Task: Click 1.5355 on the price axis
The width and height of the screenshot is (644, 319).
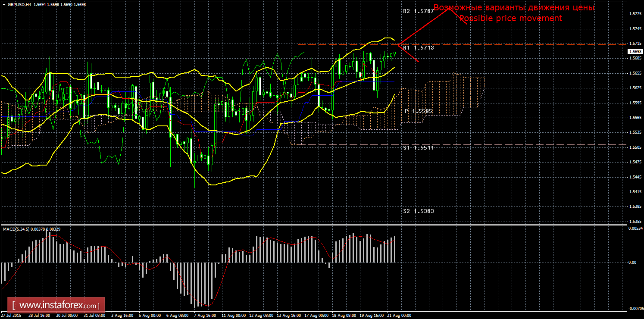Action: [x=635, y=222]
